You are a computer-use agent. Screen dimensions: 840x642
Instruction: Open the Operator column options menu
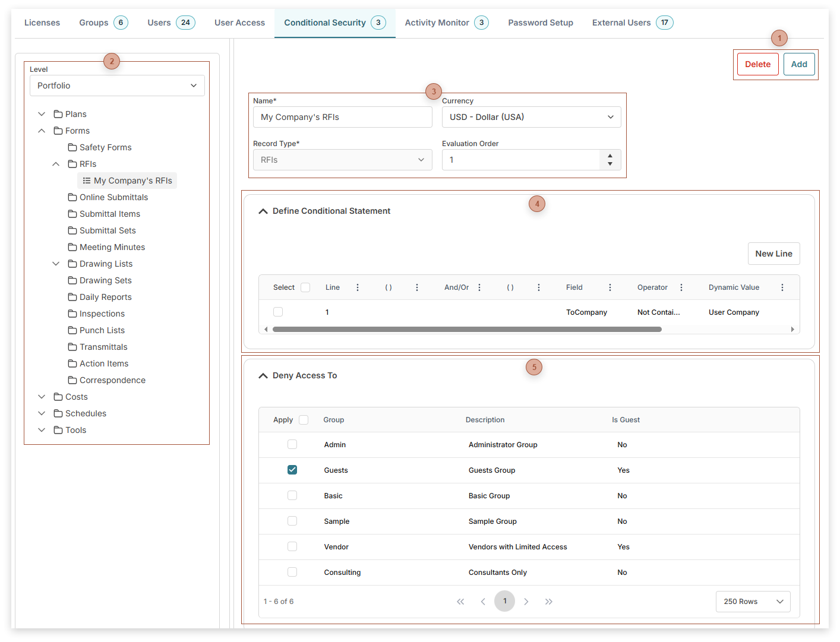pyautogui.click(x=681, y=287)
